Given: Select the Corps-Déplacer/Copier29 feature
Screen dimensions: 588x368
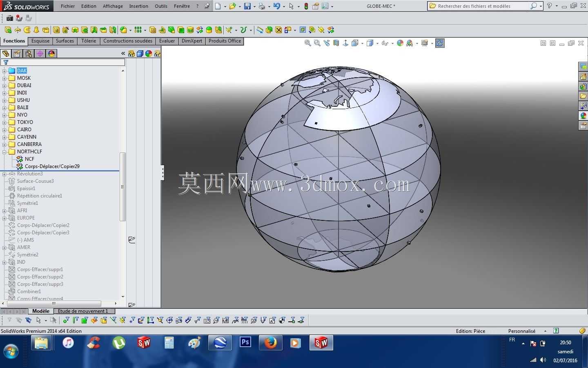Looking at the screenshot, I should 52,166.
